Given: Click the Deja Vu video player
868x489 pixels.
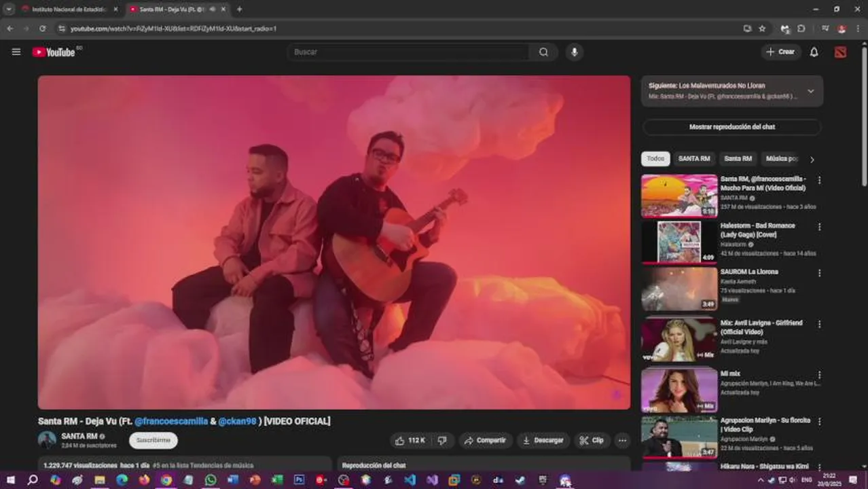Looking at the screenshot, I should pyautogui.click(x=334, y=242).
